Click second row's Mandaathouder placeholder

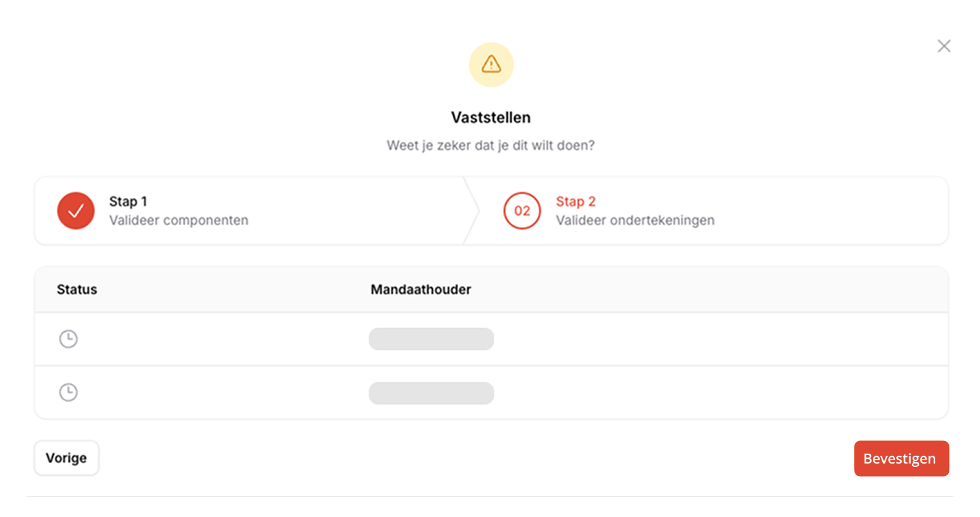point(431,393)
